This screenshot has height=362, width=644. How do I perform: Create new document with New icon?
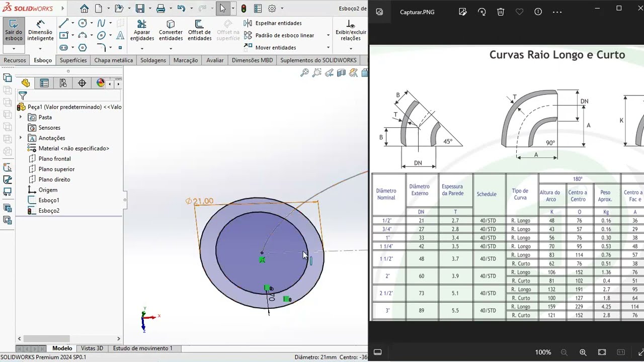[99, 9]
